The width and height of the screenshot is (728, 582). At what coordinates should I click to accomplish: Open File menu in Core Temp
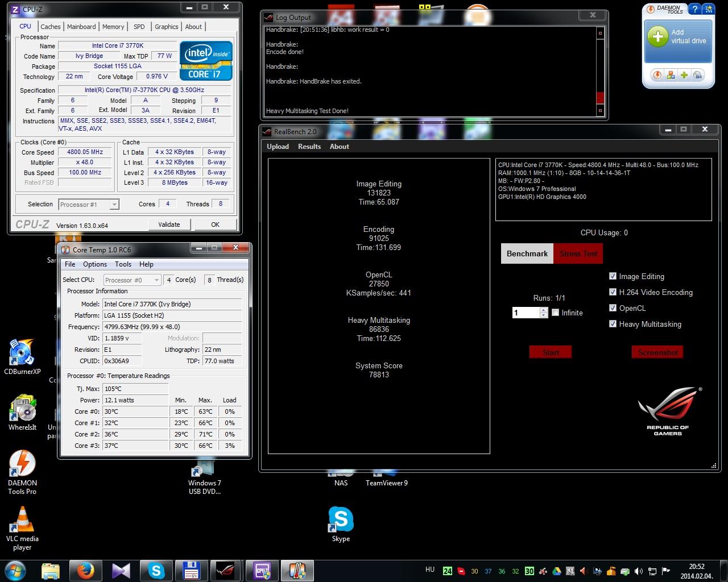click(70, 264)
